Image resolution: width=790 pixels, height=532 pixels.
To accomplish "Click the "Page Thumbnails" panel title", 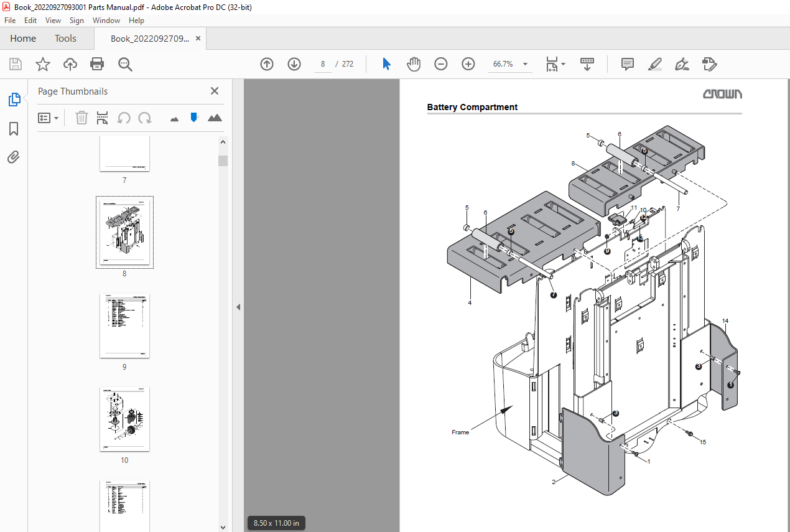I will [73, 91].
